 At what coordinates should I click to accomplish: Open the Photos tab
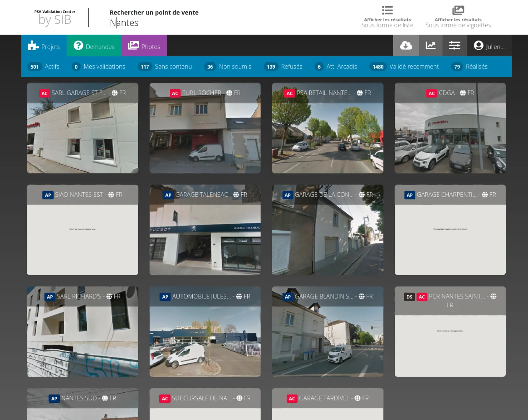pyautogui.click(x=144, y=46)
